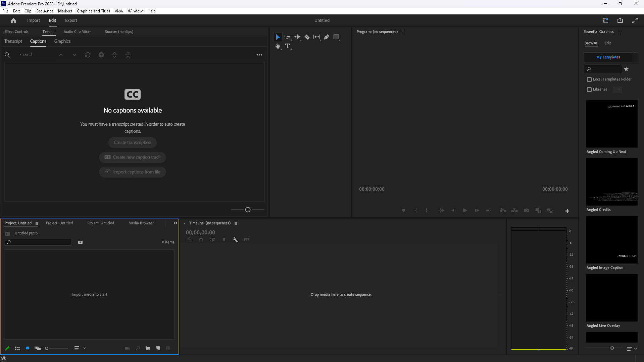644x362 pixels.
Task: Select the Pen tool
Action: (x=327, y=37)
